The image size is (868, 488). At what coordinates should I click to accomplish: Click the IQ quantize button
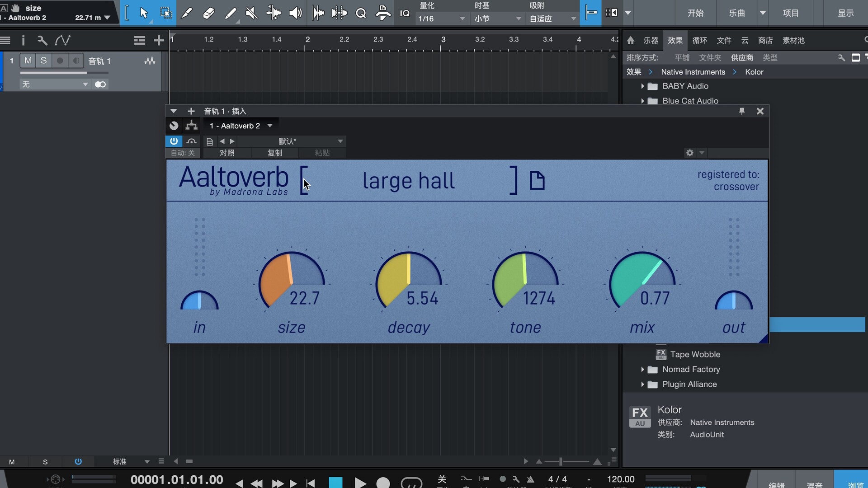pos(405,13)
